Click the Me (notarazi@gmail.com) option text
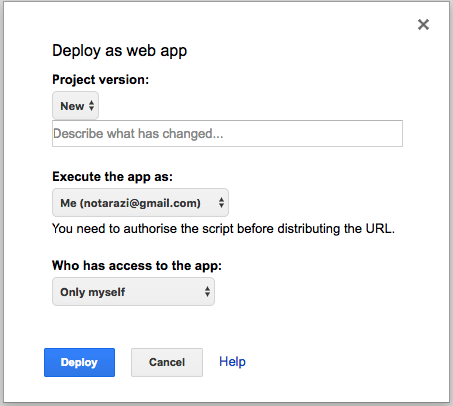This screenshot has width=453, height=406. pos(130,203)
